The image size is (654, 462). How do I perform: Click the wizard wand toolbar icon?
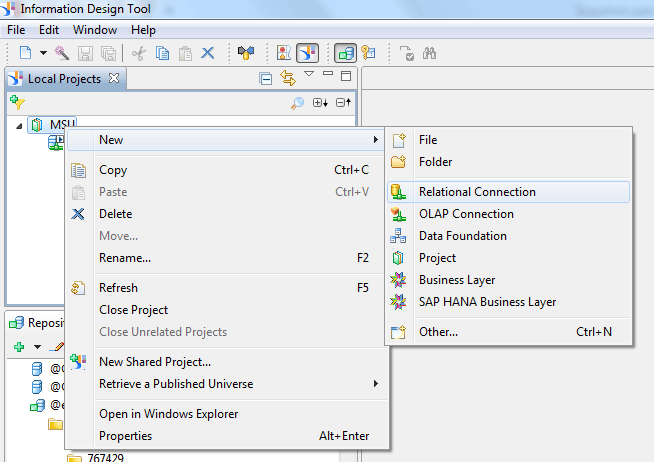(62, 53)
